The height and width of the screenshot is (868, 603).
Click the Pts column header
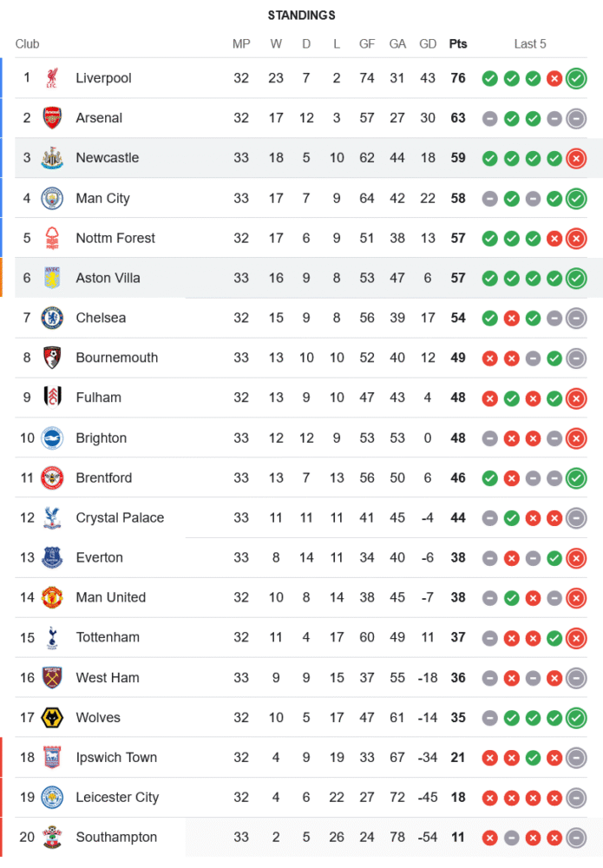click(x=457, y=44)
